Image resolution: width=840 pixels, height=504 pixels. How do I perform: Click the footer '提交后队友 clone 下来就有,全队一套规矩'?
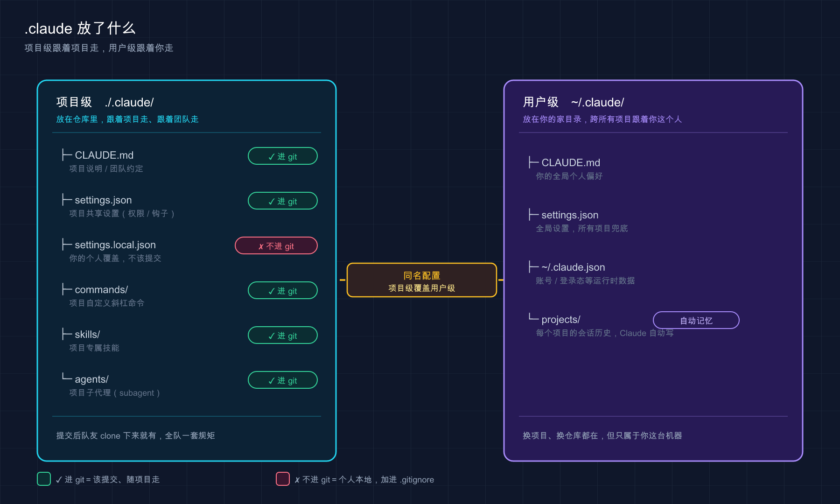tap(135, 436)
